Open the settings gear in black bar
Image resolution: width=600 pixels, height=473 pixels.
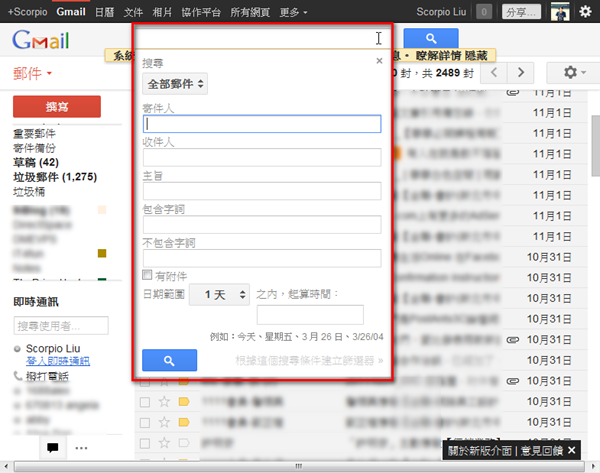pyautogui.click(x=585, y=12)
